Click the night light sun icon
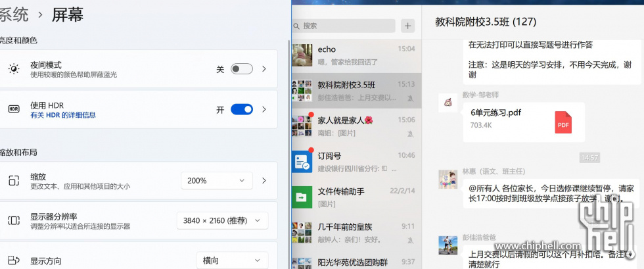The image size is (644, 269). pyautogui.click(x=14, y=69)
